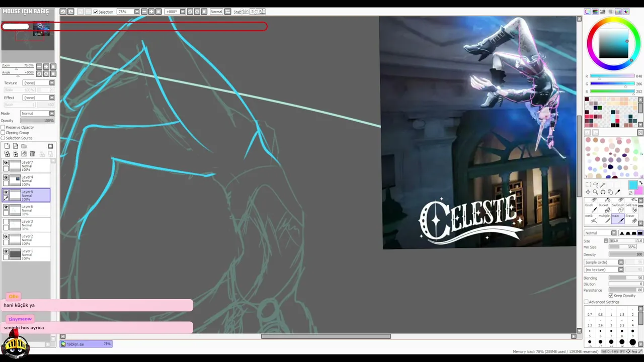
Task: Toggle the RGB slider panel icon
Action: coord(595,12)
